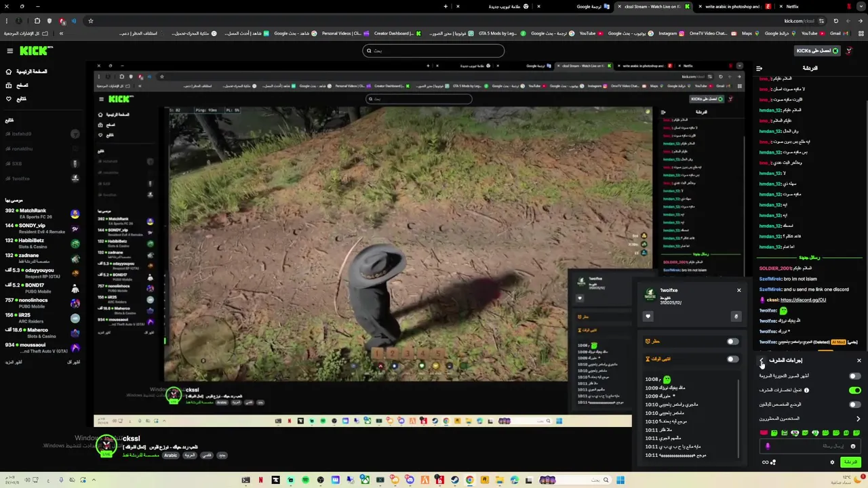Open chat settings gear icon
The height and width of the screenshot is (488, 868).
coord(832,462)
